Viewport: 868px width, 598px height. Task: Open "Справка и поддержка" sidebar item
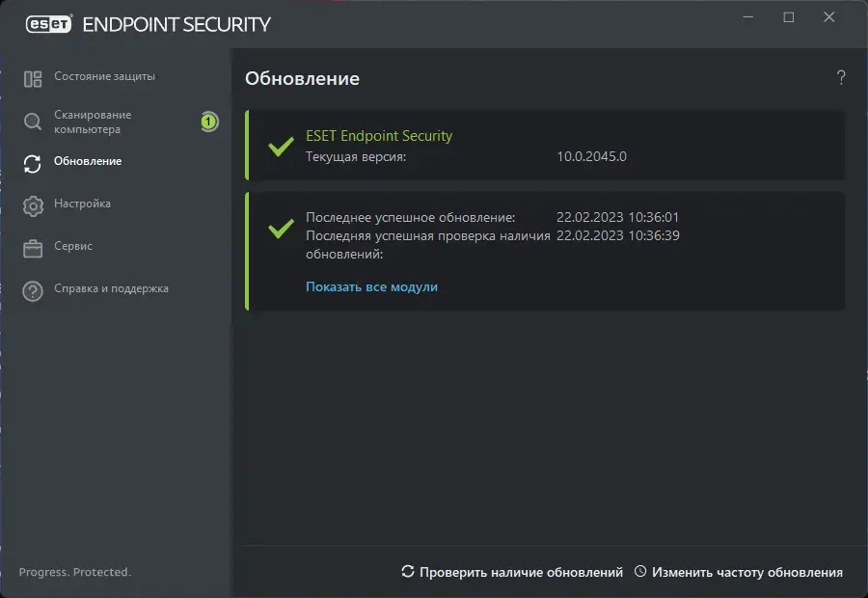pos(111,288)
